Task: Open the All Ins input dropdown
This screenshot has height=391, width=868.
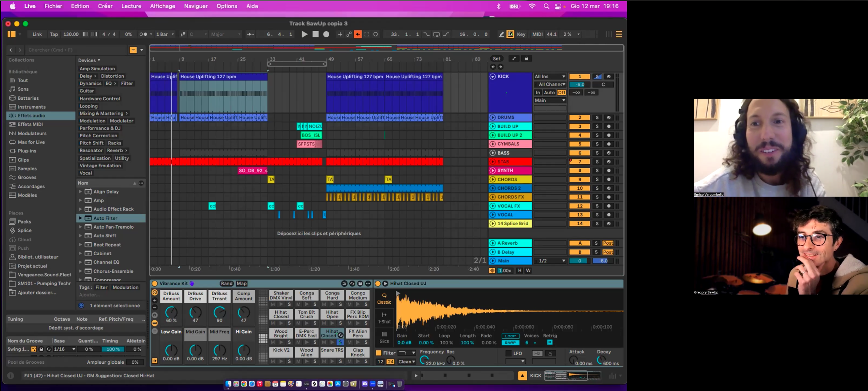Action: pyautogui.click(x=550, y=76)
